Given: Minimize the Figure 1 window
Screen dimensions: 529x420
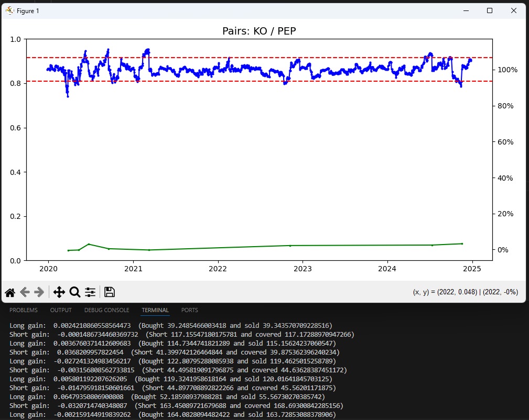Looking at the screenshot, I should (x=466, y=11).
